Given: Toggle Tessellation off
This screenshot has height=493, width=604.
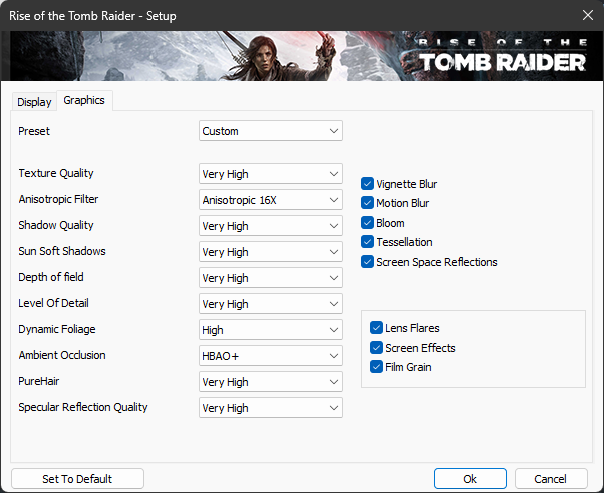Looking at the screenshot, I should pos(367,242).
